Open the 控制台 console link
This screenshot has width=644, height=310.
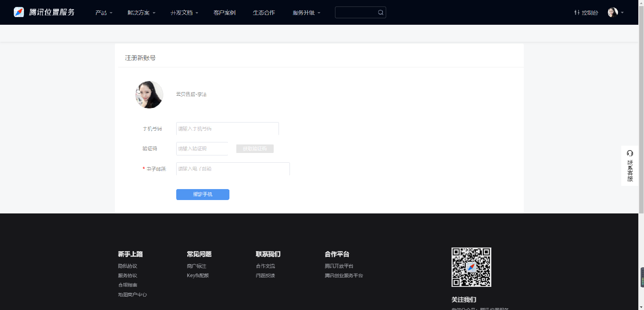(586, 13)
